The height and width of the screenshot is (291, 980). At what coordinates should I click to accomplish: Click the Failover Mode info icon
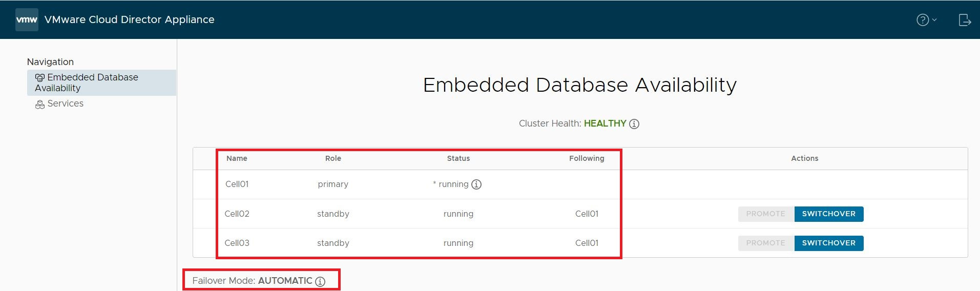tap(320, 281)
